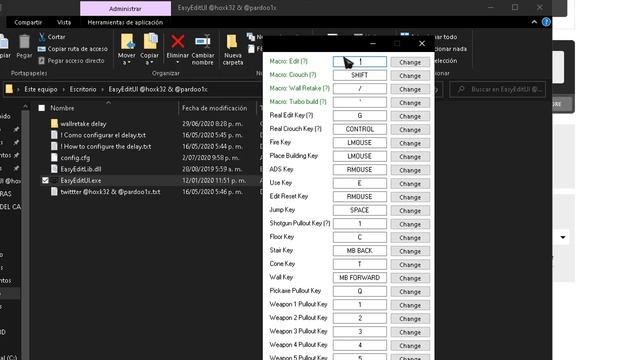Click the MB FORWARD wall key field
640x360 pixels.
point(360,278)
